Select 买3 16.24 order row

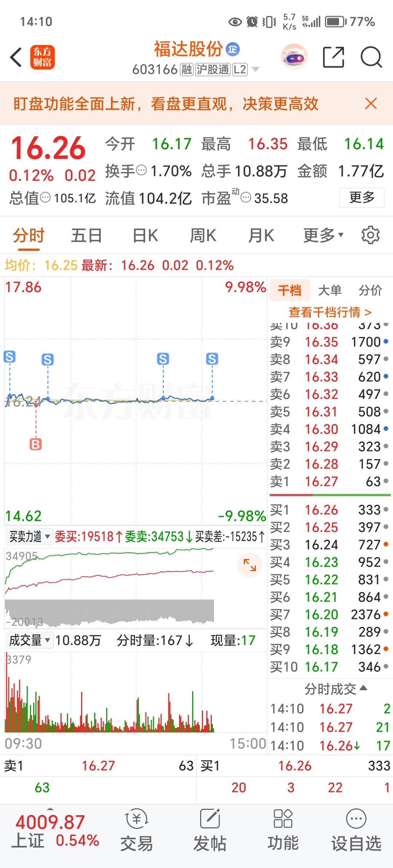[329, 544]
